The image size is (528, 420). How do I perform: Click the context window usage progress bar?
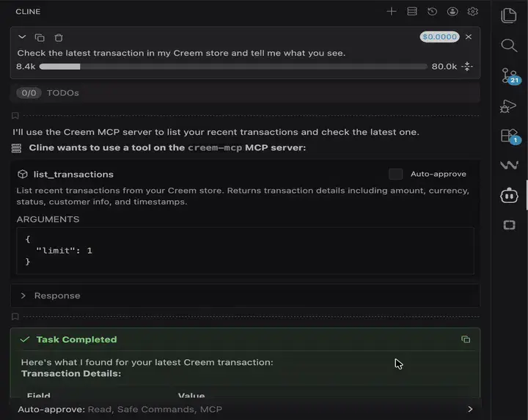(x=233, y=67)
